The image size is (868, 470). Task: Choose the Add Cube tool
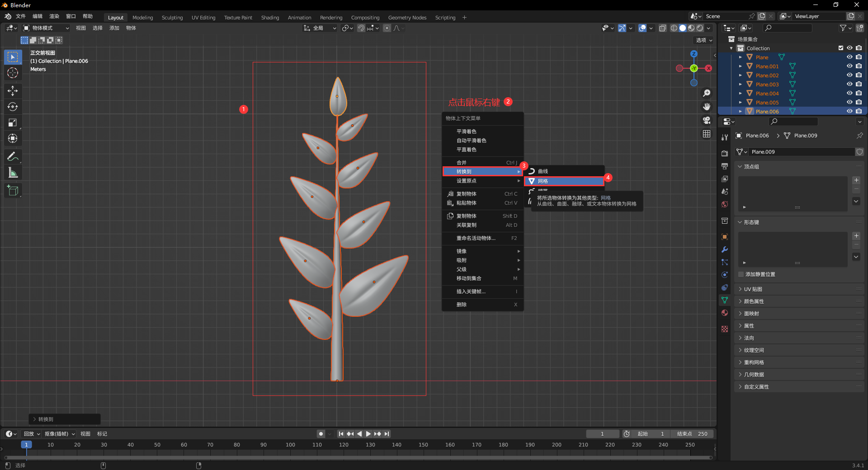coord(13,191)
